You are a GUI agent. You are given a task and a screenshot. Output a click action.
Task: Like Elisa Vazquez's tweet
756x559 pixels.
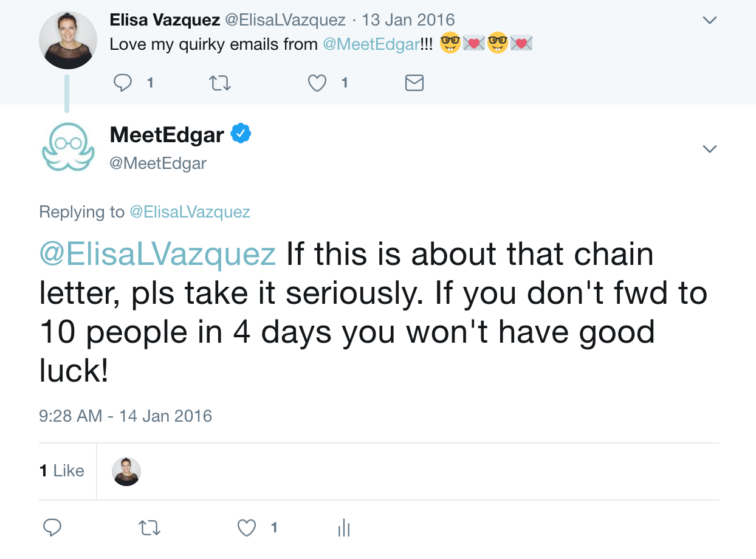(317, 83)
